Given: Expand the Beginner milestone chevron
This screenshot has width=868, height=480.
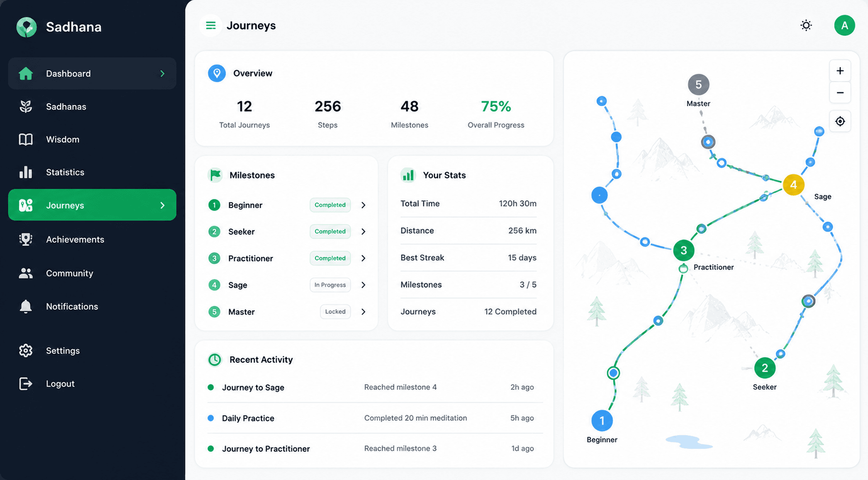Looking at the screenshot, I should click(x=363, y=205).
